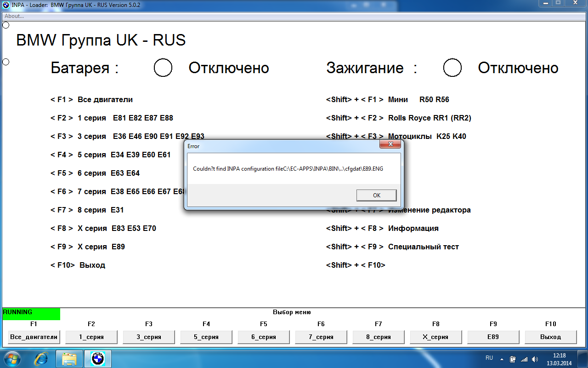Click the 5_серия button
588x368 pixels.
(x=206, y=337)
